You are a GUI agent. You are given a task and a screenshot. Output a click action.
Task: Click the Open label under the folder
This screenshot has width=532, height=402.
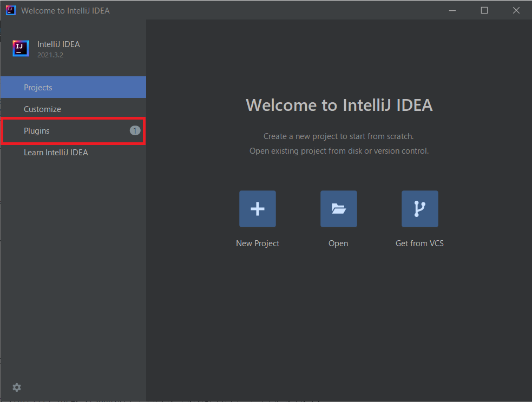click(x=338, y=243)
